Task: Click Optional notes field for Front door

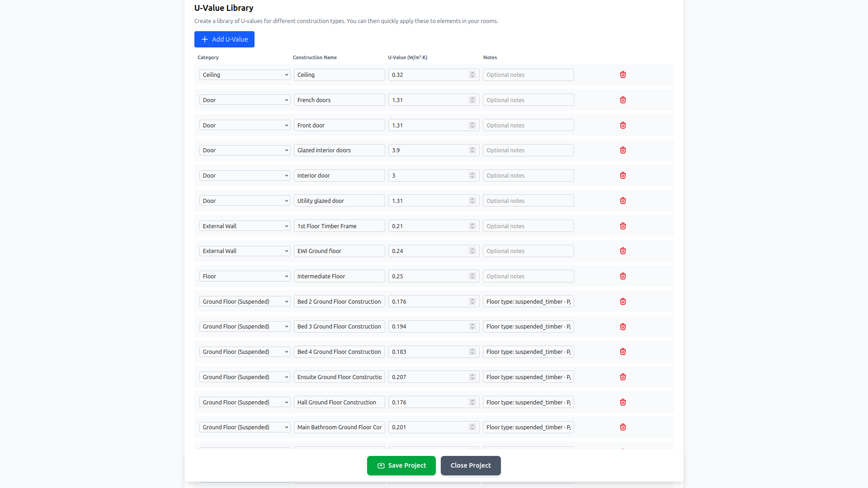Action: tap(528, 125)
